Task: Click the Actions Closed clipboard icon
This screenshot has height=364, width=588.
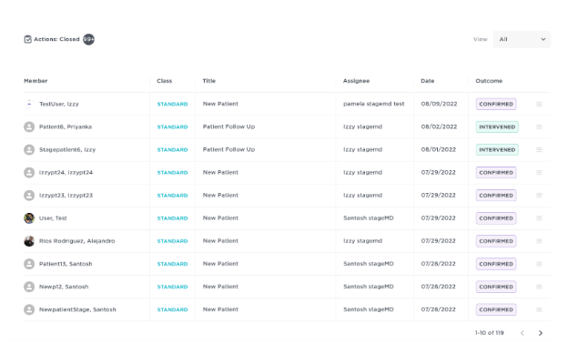Action: click(x=28, y=39)
